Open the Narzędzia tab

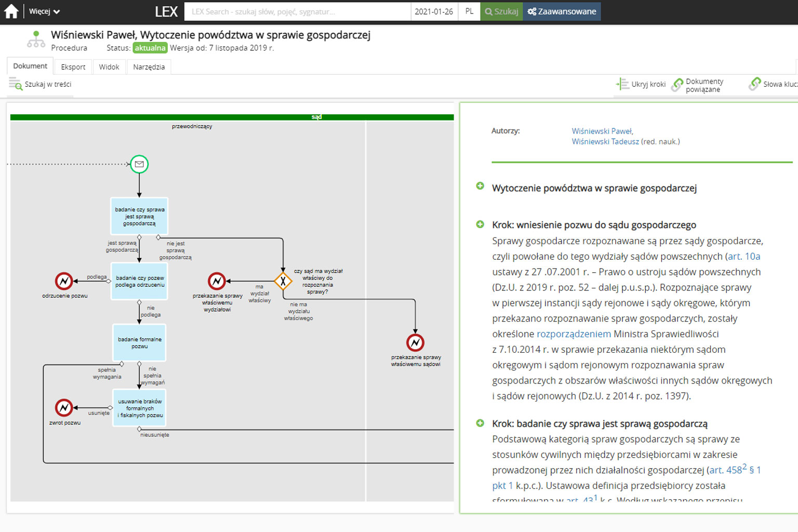coord(149,67)
